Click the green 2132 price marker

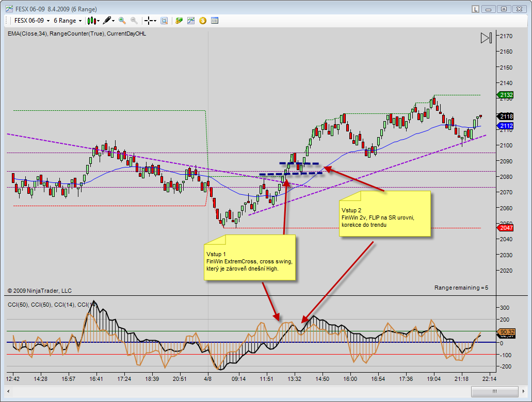coord(506,95)
